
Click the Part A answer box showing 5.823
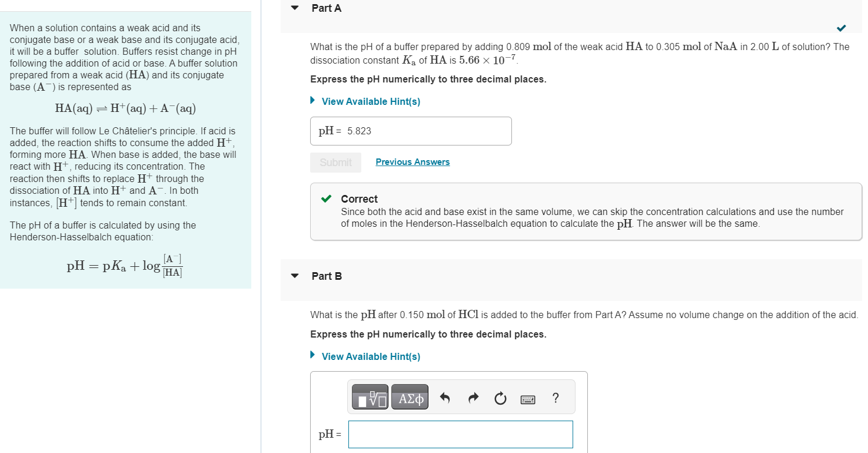411,131
